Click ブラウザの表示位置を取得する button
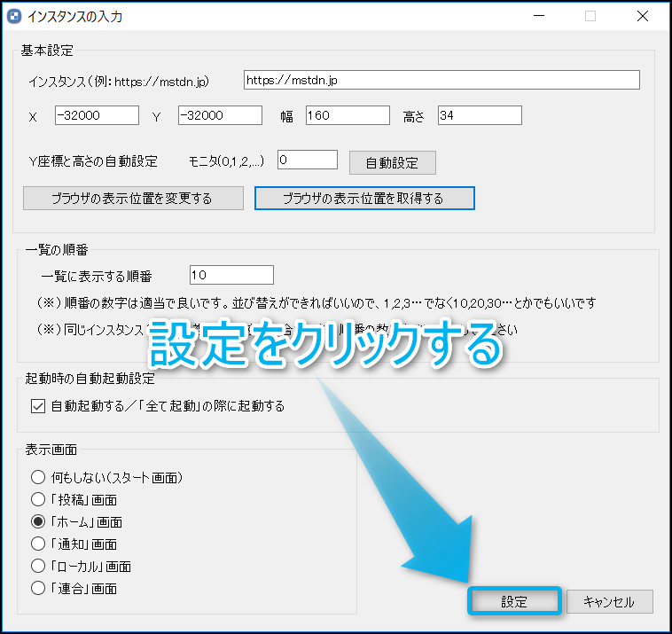 tap(364, 198)
